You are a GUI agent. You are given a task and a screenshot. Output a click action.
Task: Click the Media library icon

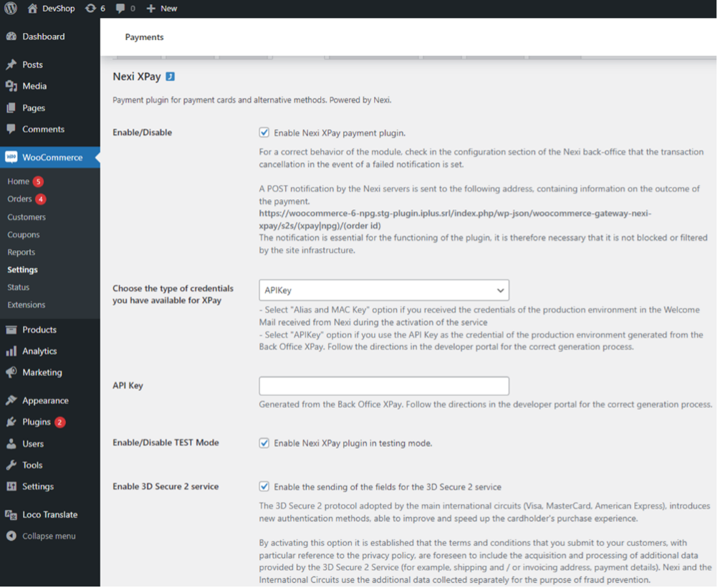click(x=11, y=86)
